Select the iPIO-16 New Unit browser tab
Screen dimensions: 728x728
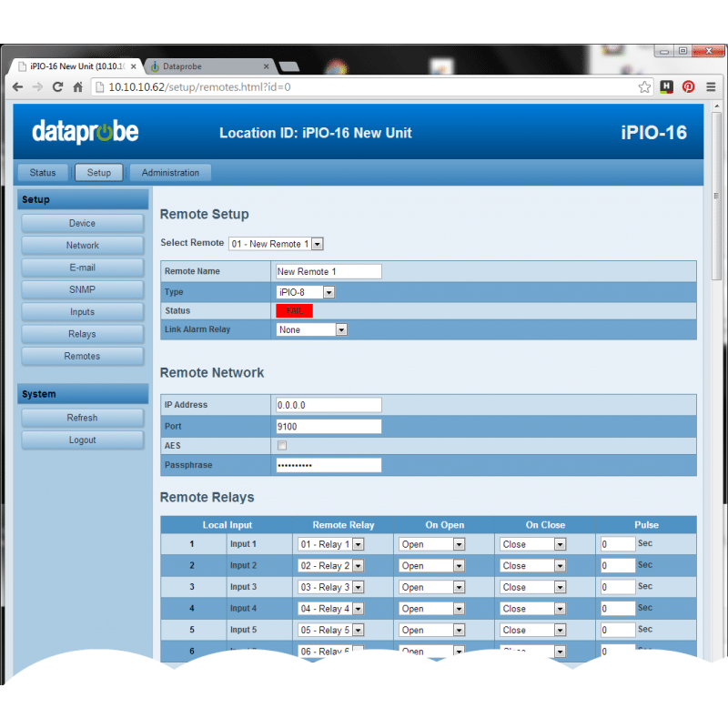(x=75, y=66)
